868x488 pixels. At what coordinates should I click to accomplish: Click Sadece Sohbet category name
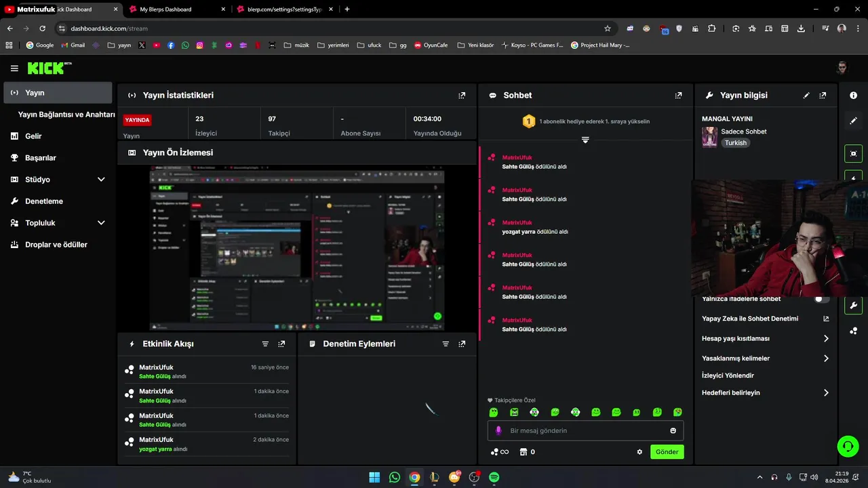(x=744, y=131)
